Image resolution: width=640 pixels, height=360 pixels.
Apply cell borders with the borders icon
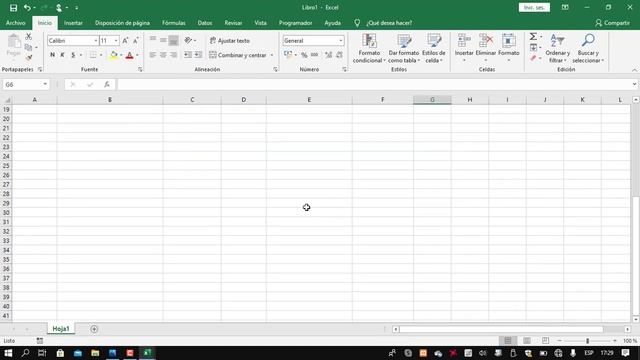[93, 55]
